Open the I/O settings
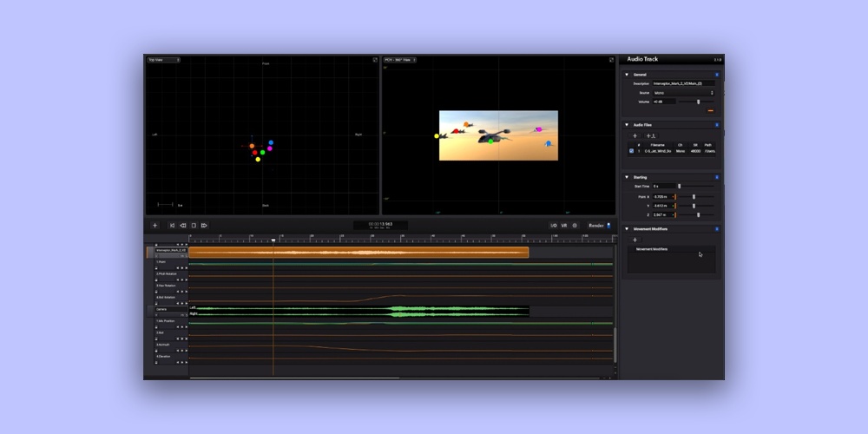The height and width of the screenshot is (434, 868). 553,225
